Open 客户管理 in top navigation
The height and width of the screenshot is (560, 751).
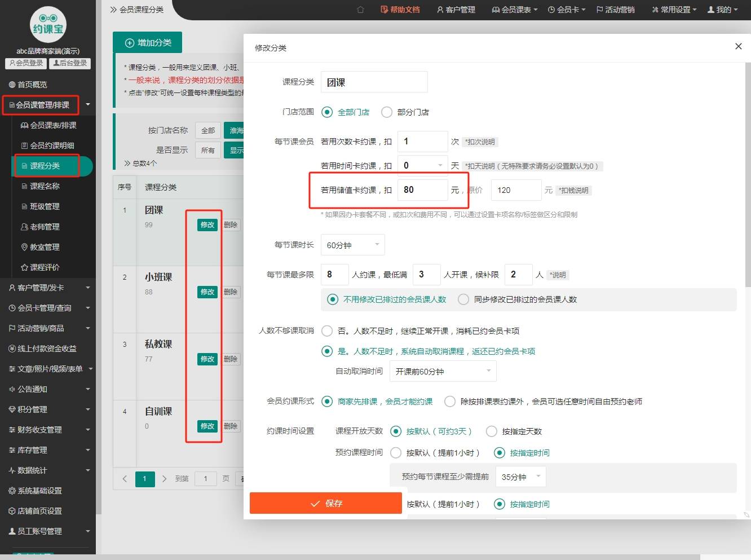456,10
